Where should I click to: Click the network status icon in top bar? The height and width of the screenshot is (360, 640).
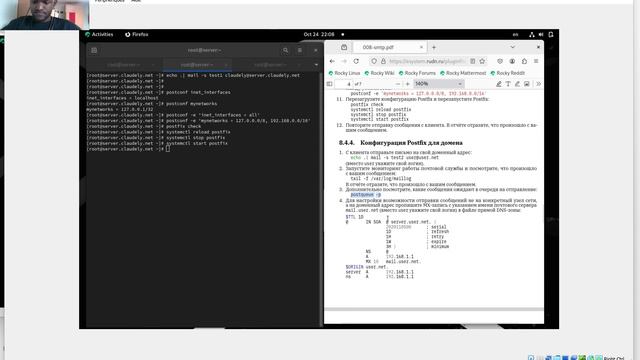[531, 35]
